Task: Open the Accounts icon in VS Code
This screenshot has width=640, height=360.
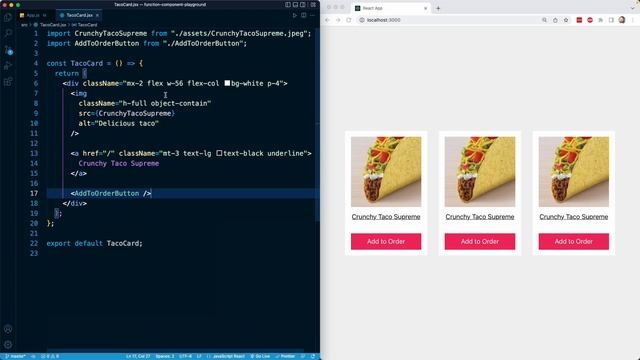Action: point(8,329)
